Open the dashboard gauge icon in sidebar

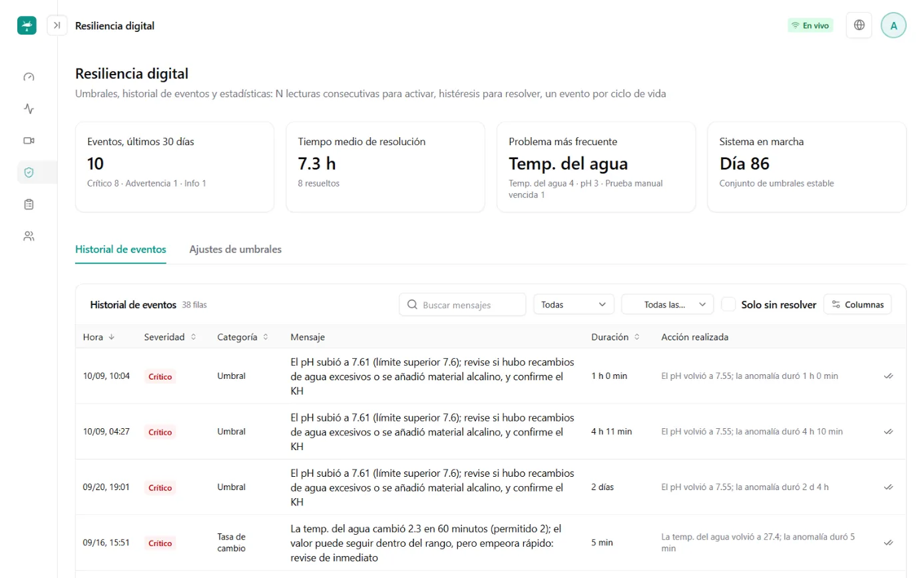29,77
